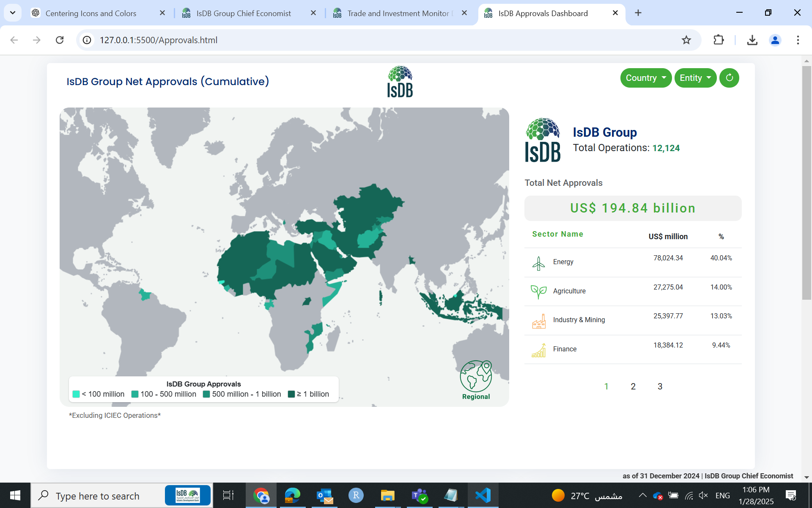Select the Industry & Mining factory icon

pyautogui.click(x=538, y=320)
